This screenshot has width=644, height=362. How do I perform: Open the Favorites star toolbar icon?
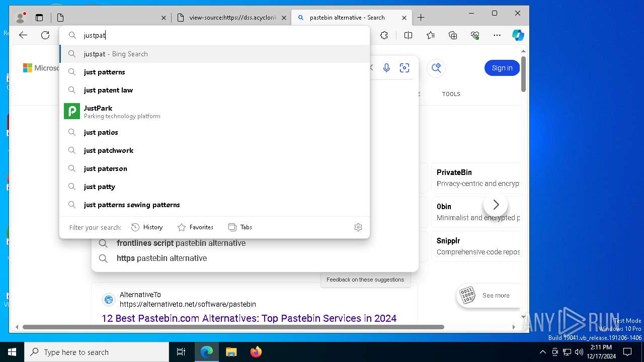tap(431, 35)
